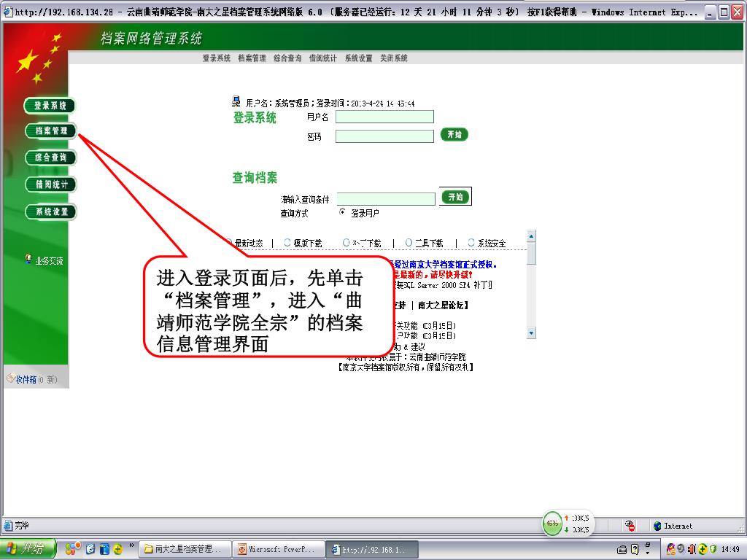This screenshot has width=747, height=560.
Task: Select the 登录用户 radio button
Action: click(x=342, y=212)
